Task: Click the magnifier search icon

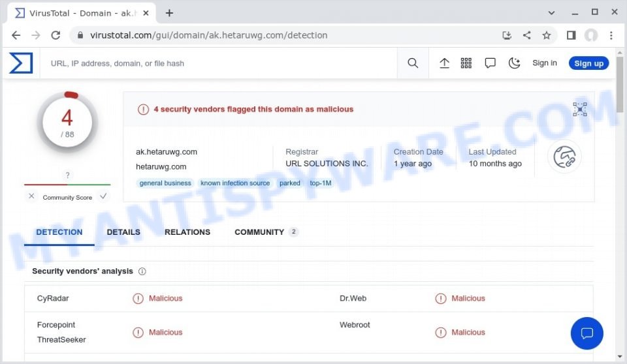Action: pyautogui.click(x=413, y=63)
